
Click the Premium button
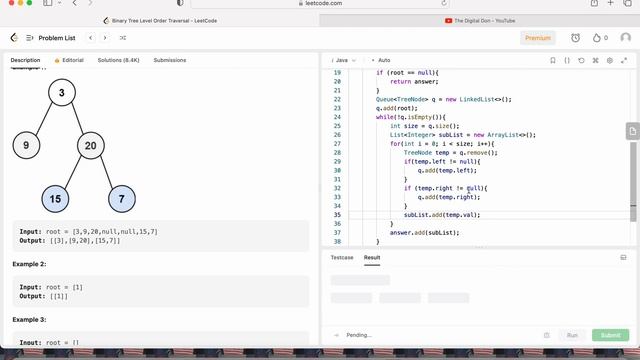point(538,38)
